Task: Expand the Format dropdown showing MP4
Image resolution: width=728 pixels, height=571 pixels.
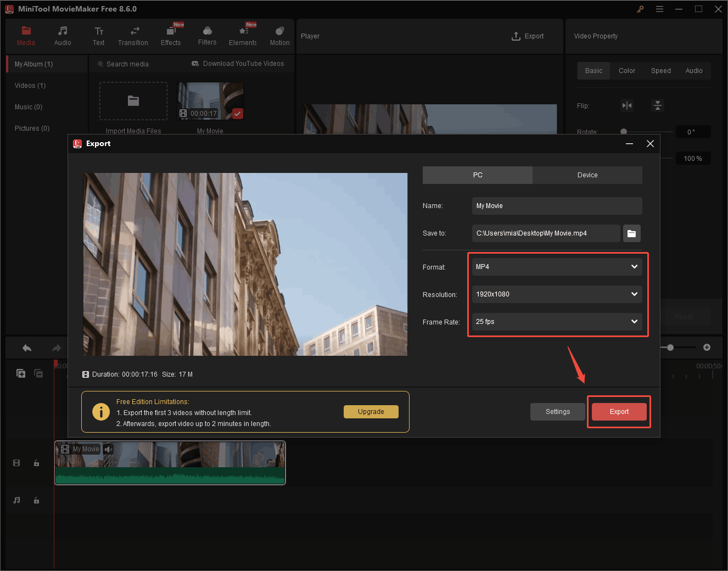Action: pyautogui.click(x=557, y=267)
